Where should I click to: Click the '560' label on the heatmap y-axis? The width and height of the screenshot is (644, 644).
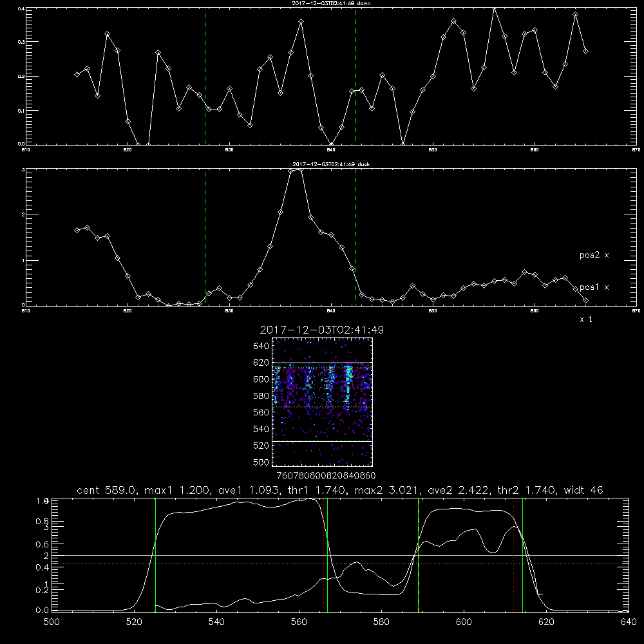(261, 412)
